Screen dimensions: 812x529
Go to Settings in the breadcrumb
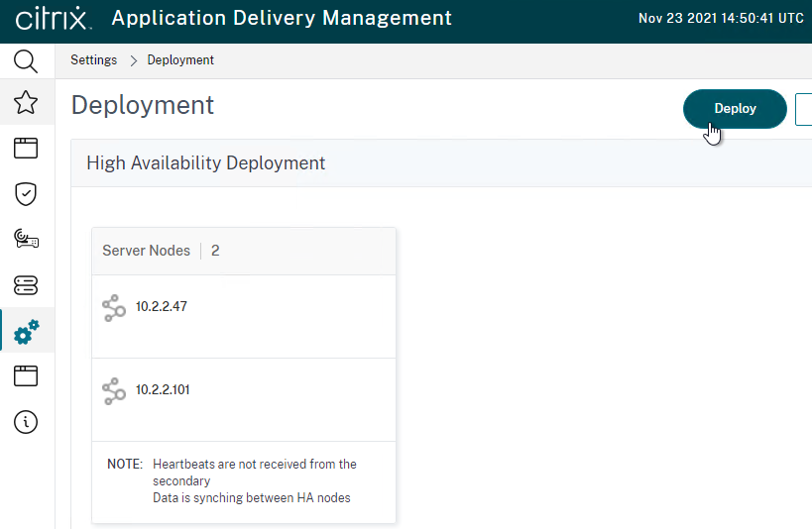tap(94, 60)
